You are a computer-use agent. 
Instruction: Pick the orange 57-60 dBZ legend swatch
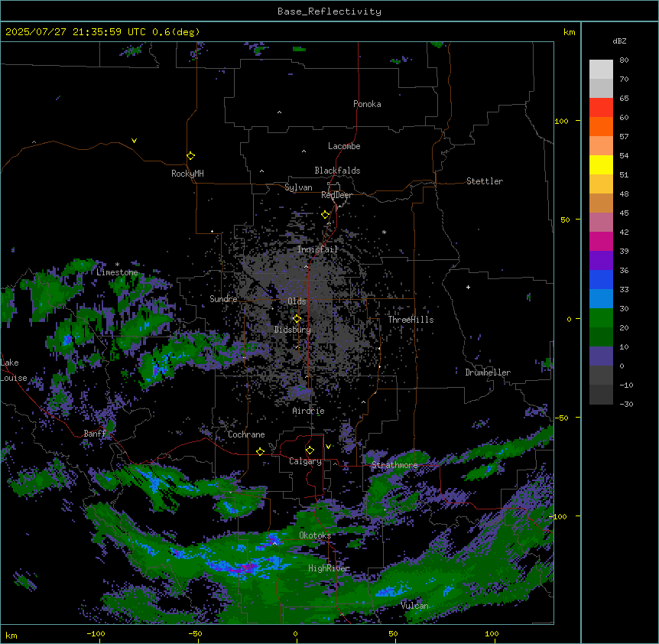pos(601,126)
